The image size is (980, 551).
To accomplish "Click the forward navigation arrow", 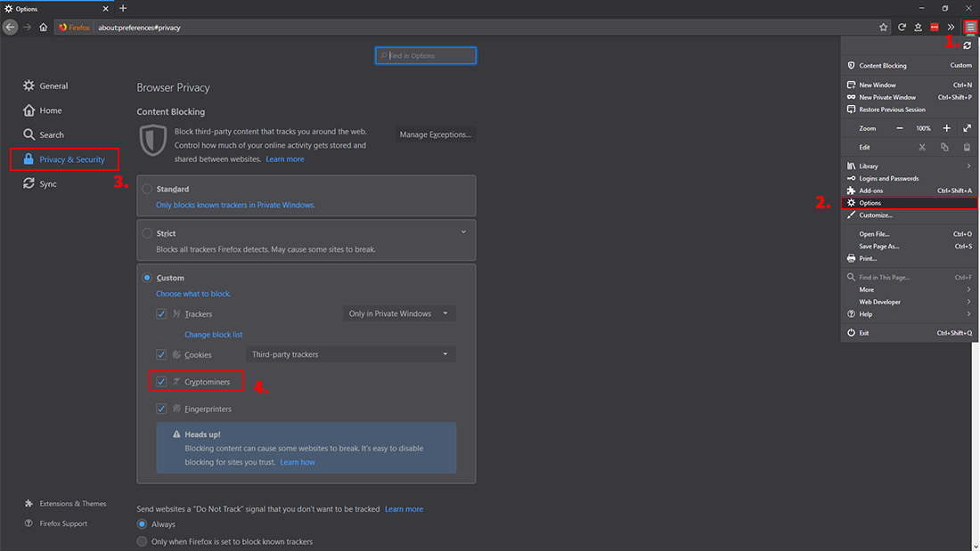I will [x=27, y=27].
